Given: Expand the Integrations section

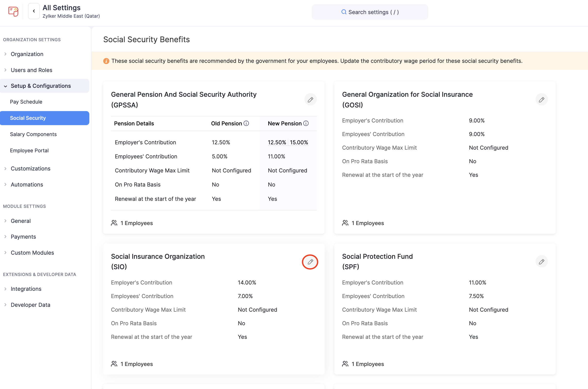Looking at the screenshot, I should pos(26,289).
